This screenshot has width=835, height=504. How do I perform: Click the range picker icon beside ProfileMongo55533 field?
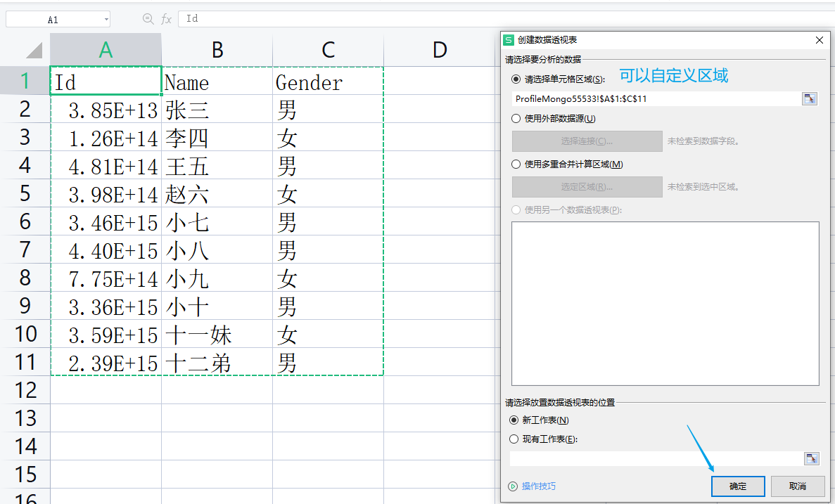pos(810,98)
